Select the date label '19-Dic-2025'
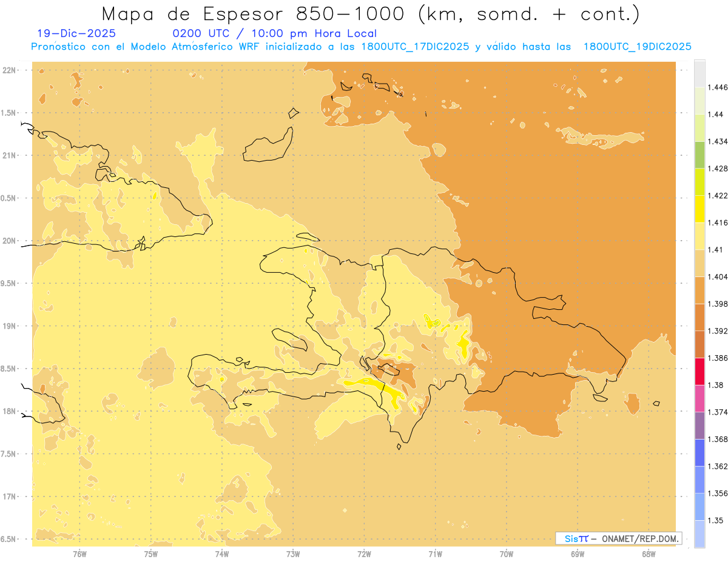This screenshot has width=728, height=562. (76, 34)
